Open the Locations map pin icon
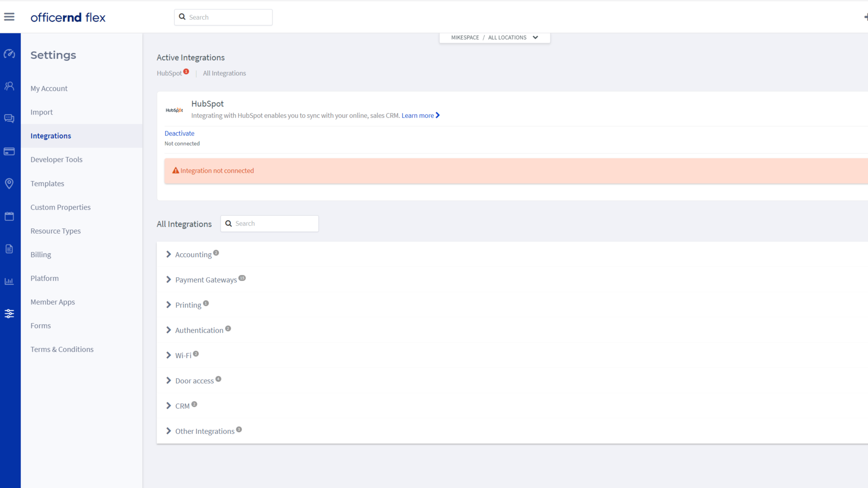868x488 pixels. 9,183
